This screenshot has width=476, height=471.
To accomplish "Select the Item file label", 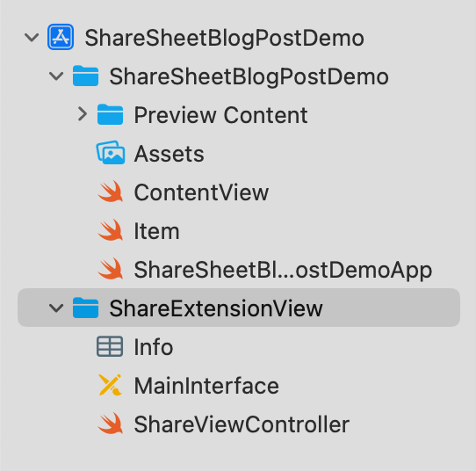I will click(156, 231).
